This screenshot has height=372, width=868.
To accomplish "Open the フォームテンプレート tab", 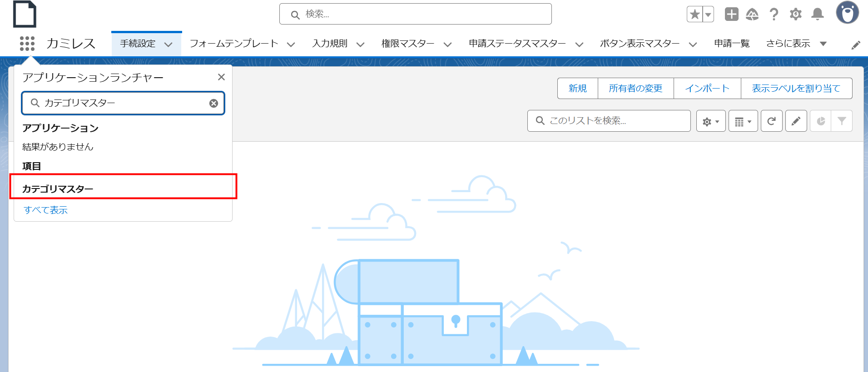I will tap(234, 44).
